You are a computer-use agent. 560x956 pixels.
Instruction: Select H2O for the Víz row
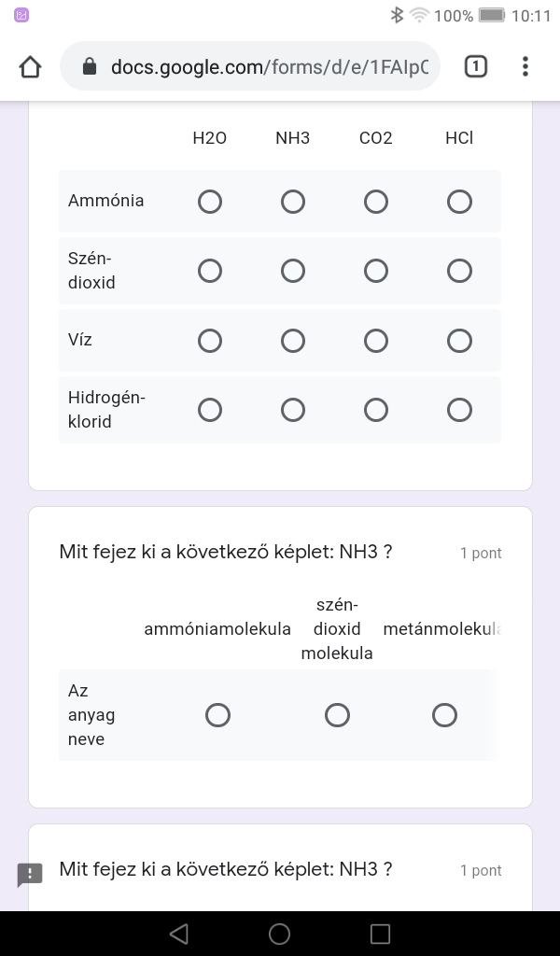point(210,341)
